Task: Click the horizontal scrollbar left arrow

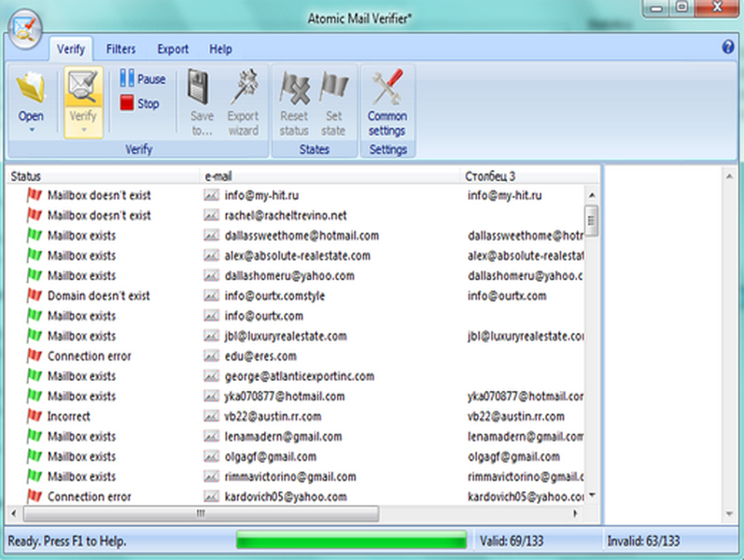Action: [x=14, y=513]
